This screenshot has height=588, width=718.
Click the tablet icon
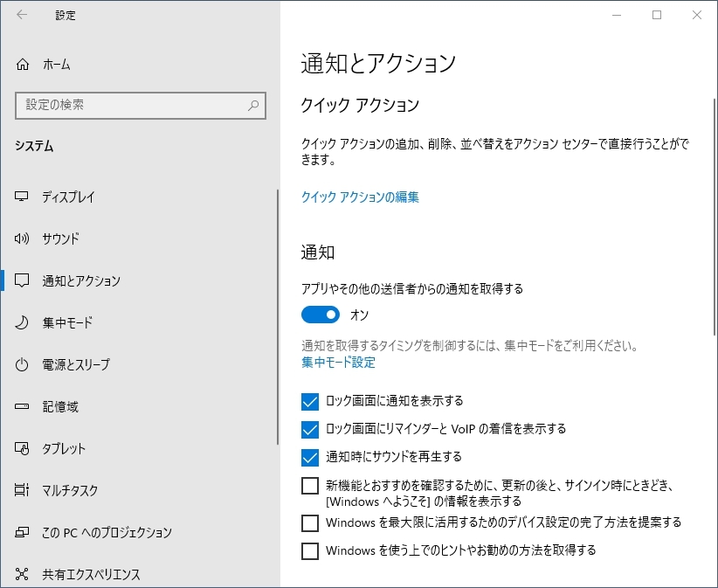pyautogui.click(x=22, y=448)
